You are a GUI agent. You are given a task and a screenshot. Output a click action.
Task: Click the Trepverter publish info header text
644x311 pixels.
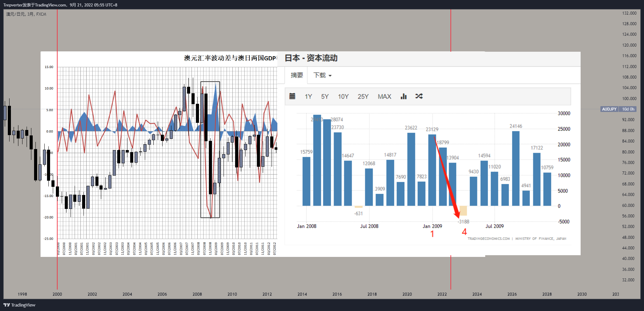(60, 5)
